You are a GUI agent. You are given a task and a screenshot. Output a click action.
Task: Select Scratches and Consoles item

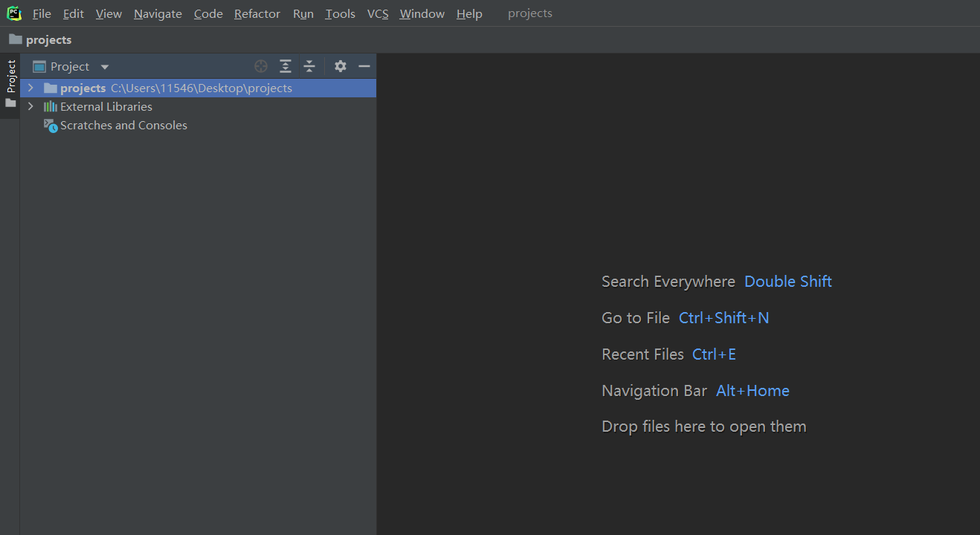(123, 125)
